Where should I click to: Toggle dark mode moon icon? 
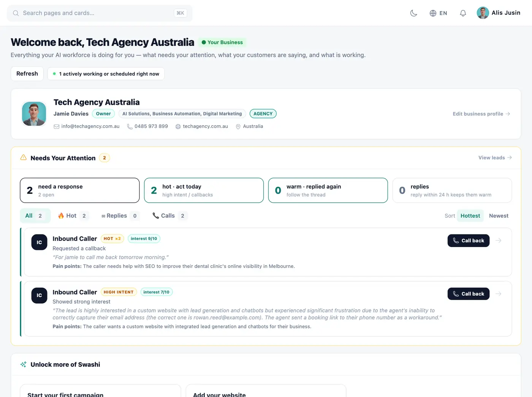pyautogui.click(x=413, y=13)
